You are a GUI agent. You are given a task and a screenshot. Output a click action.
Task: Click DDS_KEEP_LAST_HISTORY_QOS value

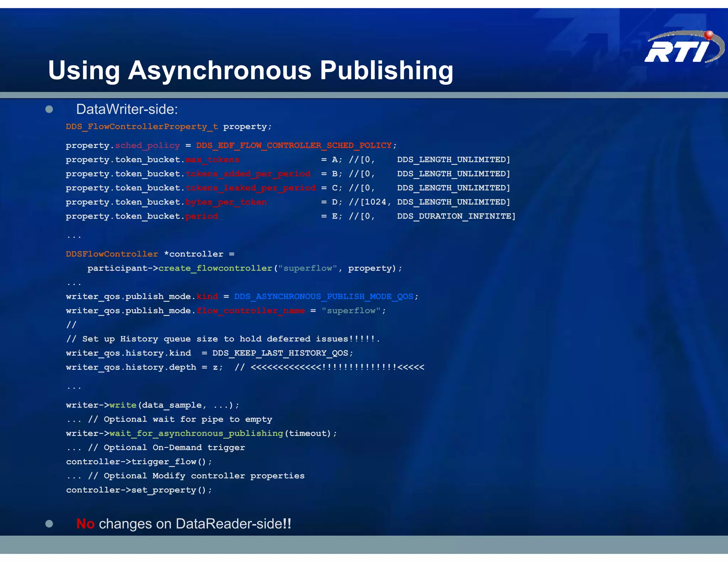point(280,353)
